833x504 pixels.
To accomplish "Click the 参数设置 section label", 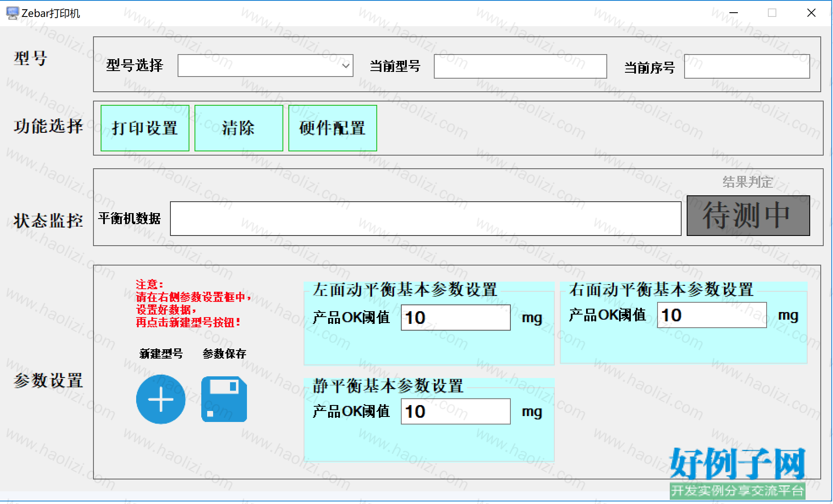I will click(x=48, y=381).
